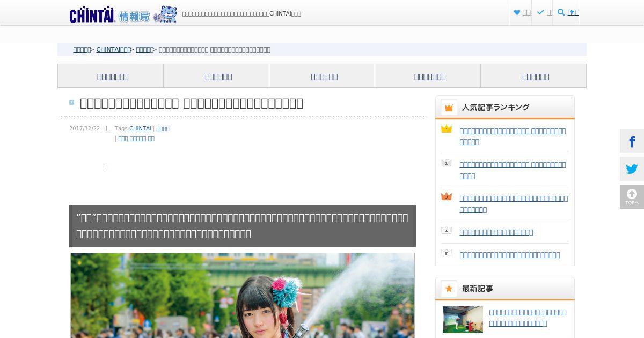644x338 pixels.
Task: Click the gold rank 1 crown icon
Action: pyautogui.click(x=447, y=129)
